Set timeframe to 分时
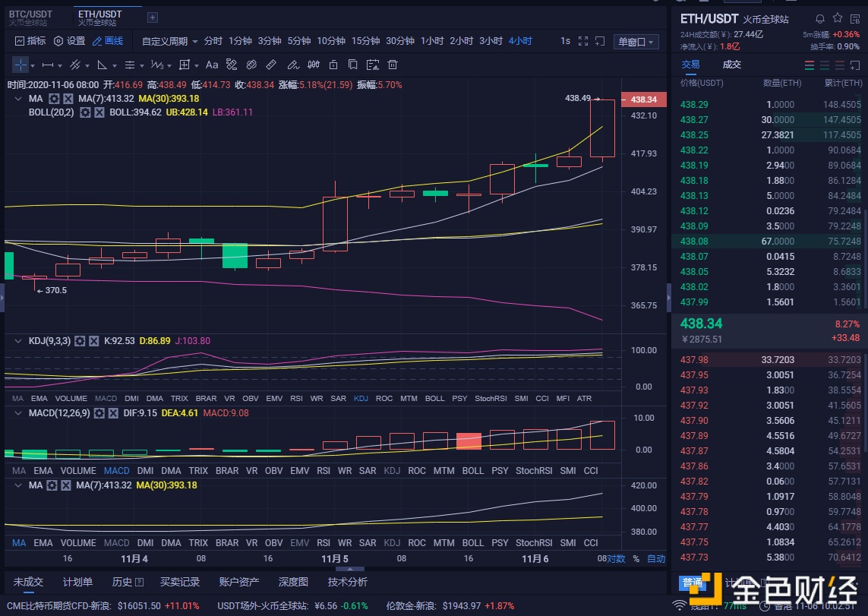Image resolution: width=868 pixels, height=616 pixels. point(213,41)
